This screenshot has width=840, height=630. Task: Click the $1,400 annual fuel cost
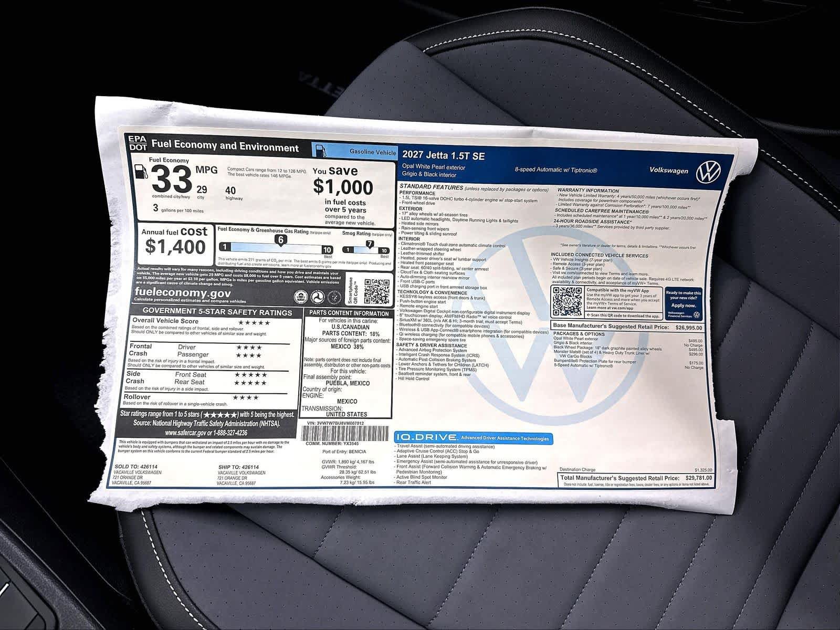pos(176,247)
